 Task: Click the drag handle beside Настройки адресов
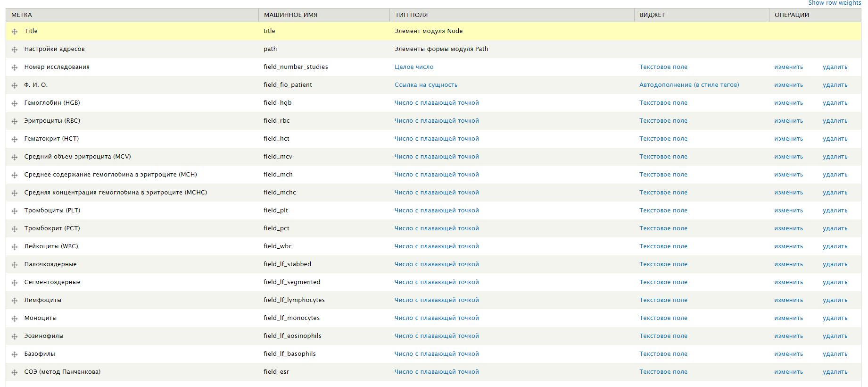(x=15, y=50)
